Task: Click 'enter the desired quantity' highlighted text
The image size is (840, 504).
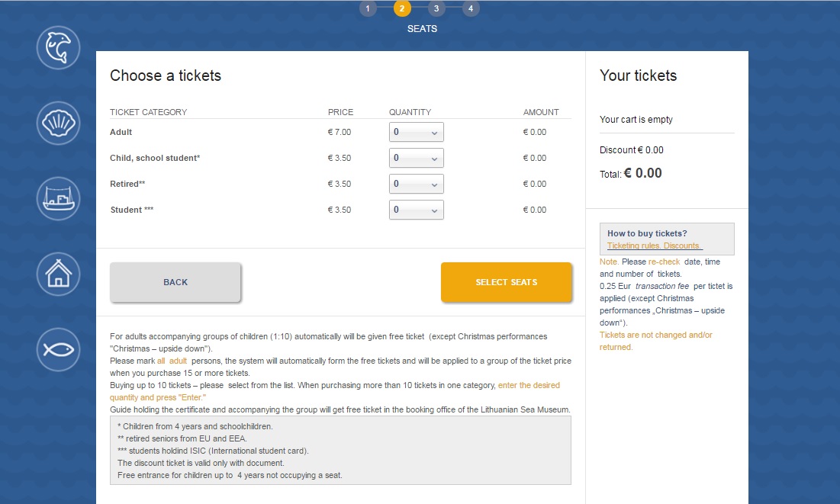Action: pyautogui.click(x=335, y=391)
